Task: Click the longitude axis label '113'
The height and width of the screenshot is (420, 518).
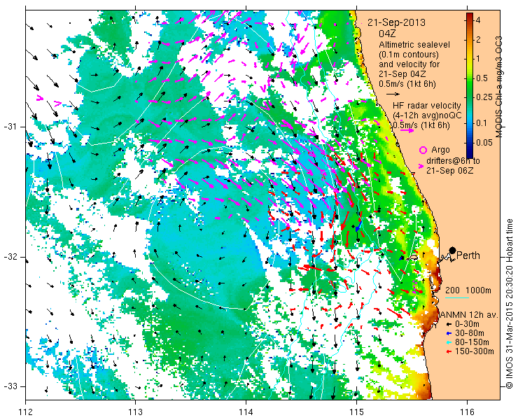Action: point(135,412)
